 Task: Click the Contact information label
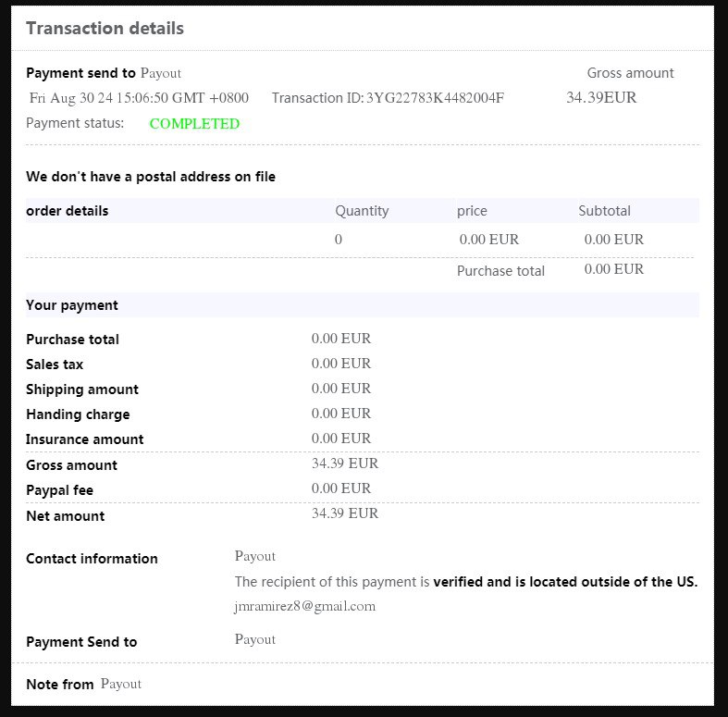coord(92,559)
